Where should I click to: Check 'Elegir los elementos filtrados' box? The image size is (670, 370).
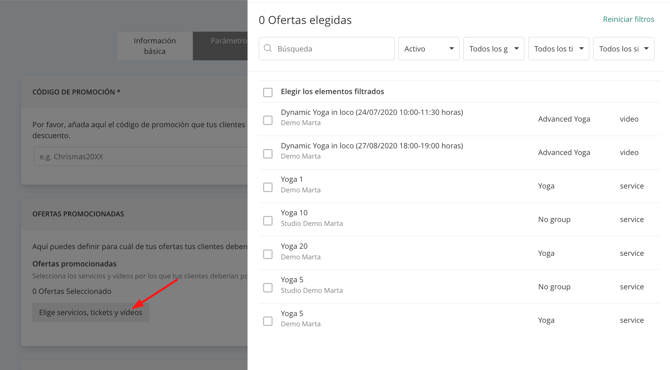click(x=268, y=92)
